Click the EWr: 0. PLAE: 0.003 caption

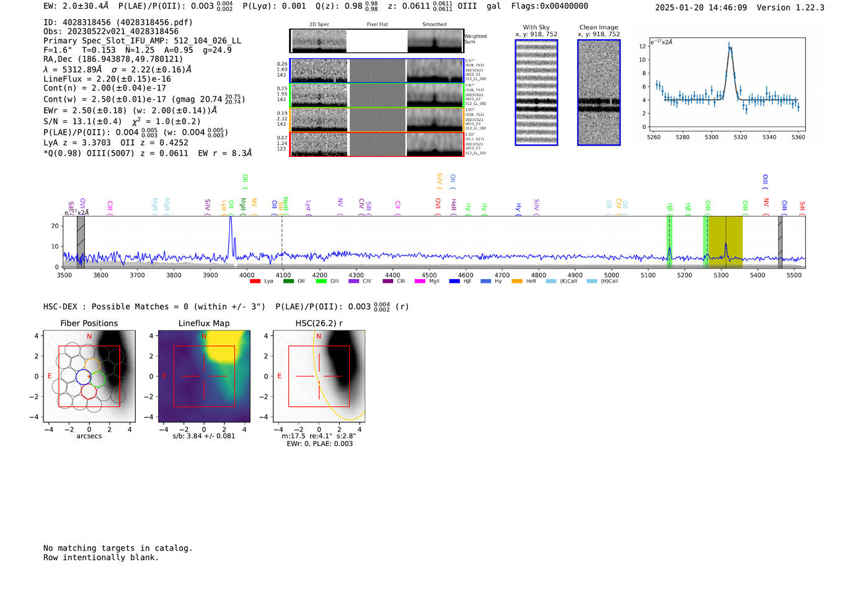click(319, 443)
